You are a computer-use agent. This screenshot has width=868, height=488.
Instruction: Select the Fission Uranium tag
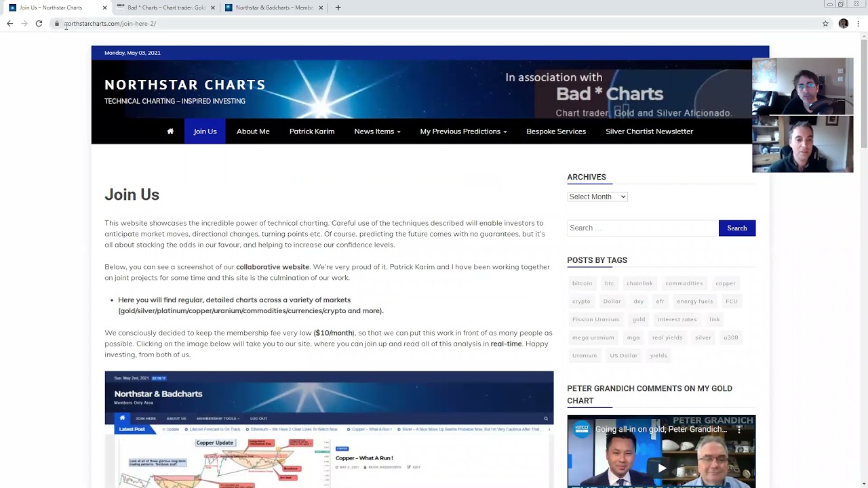coord(596,319)
